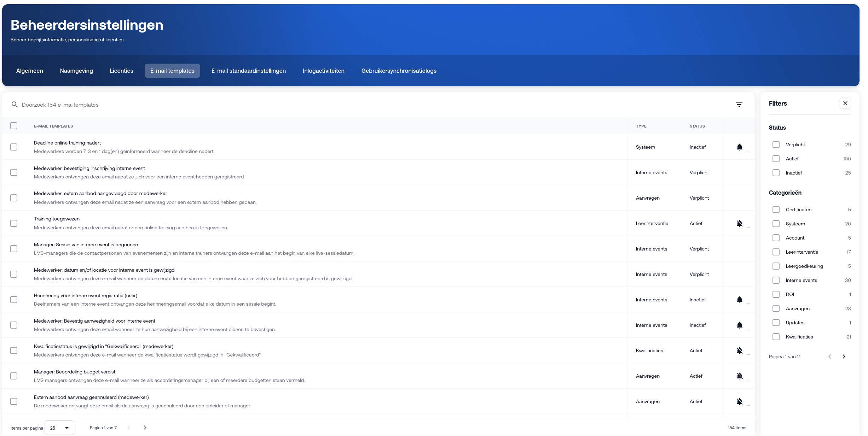Viewport: 868px width, 436px height.
Task: Click crossed bell for Extern aanbod aanvraag geannuleerd
Action: tap(739, 401)
